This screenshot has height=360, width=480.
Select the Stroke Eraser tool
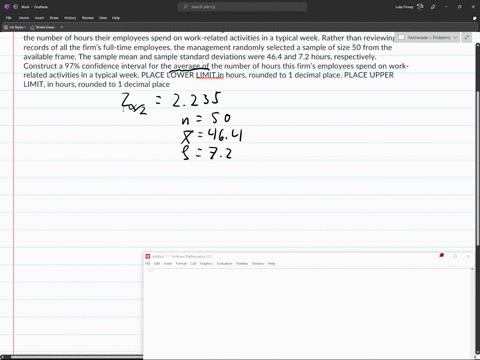tap(43, 27)
